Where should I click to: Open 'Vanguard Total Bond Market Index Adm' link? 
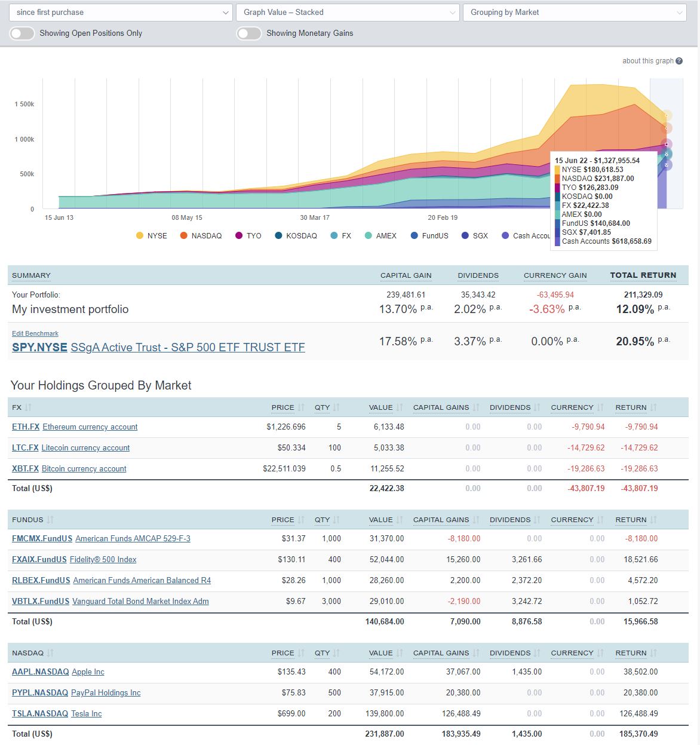point(140,601)
